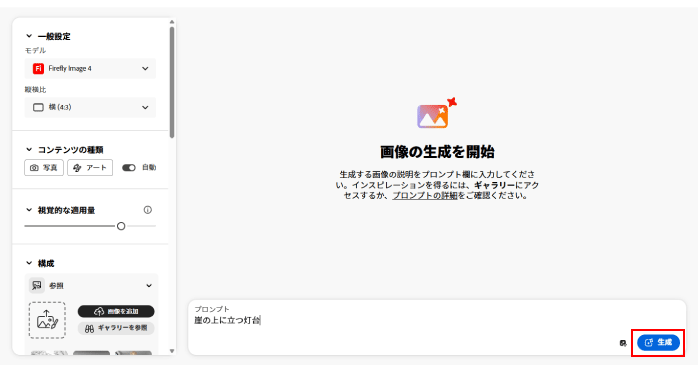Click the info icon next to 視覚的な適用量
This screenshot has width=698, height=365.
point(148,210)
